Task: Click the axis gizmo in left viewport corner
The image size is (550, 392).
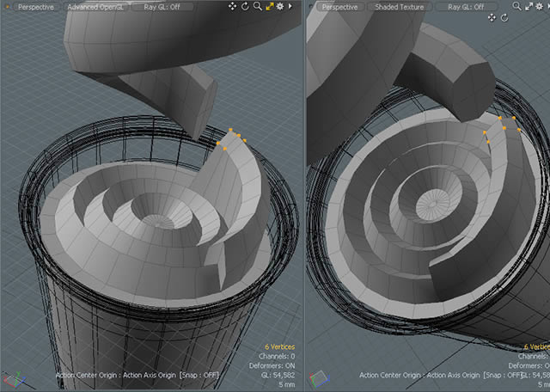Action: point(14,381)
